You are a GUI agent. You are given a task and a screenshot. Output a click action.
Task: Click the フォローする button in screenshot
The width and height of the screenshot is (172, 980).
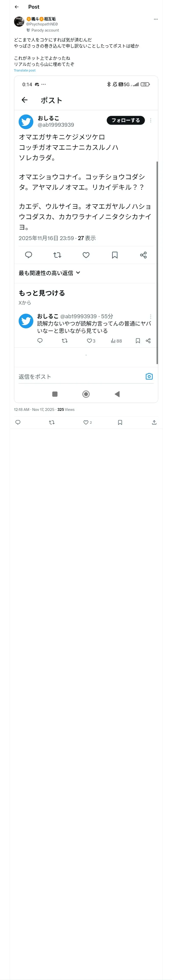click(125, 120)
